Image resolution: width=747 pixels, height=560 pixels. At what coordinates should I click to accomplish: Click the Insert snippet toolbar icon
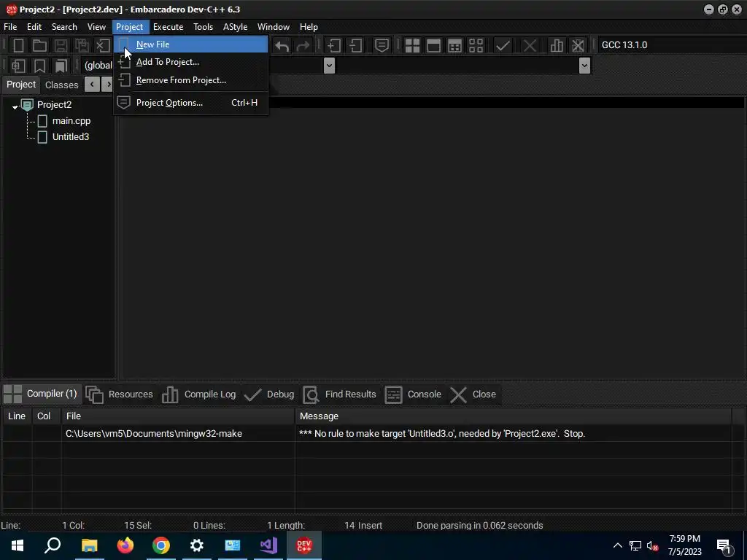pos(18,66)
